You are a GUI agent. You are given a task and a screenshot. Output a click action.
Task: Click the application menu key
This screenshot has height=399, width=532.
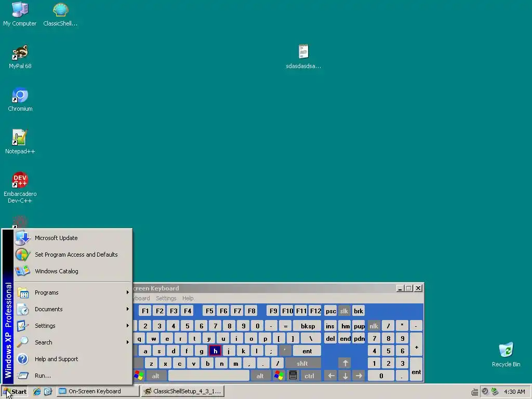293,376
